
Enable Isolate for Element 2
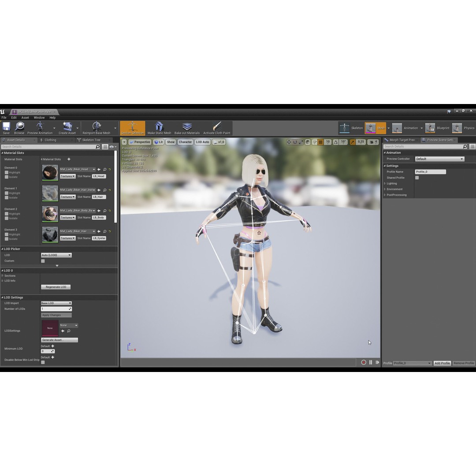click(6, 218)
